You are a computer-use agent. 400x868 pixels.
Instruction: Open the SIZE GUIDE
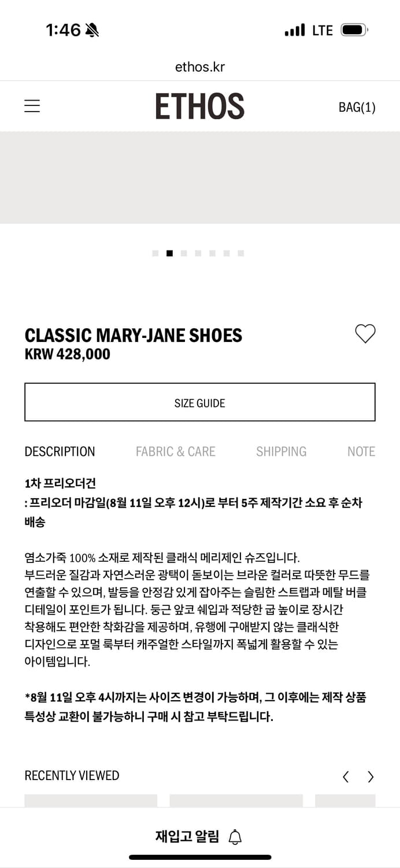click(200, 402)
